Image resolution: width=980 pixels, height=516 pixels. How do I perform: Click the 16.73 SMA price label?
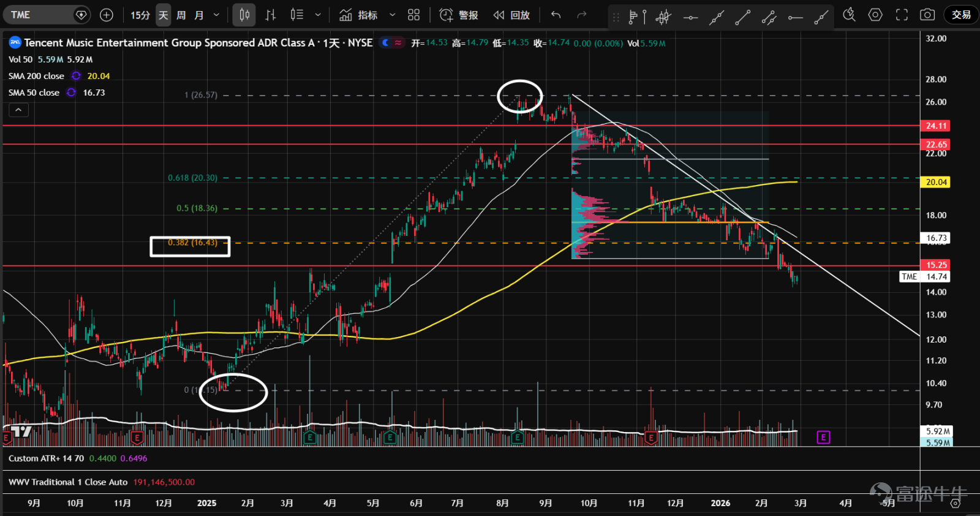[x=936, y=238]
